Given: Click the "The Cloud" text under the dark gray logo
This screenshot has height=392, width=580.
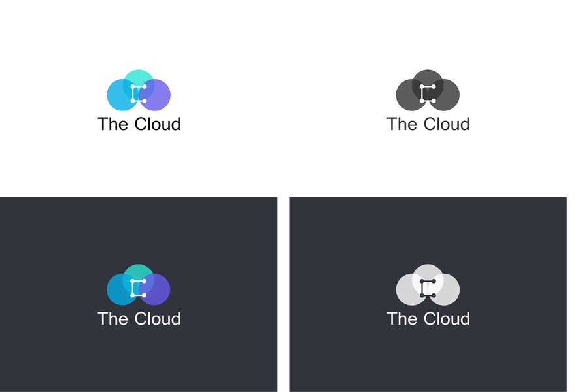Looking at the screenshot, I should (x=428, y=124).
